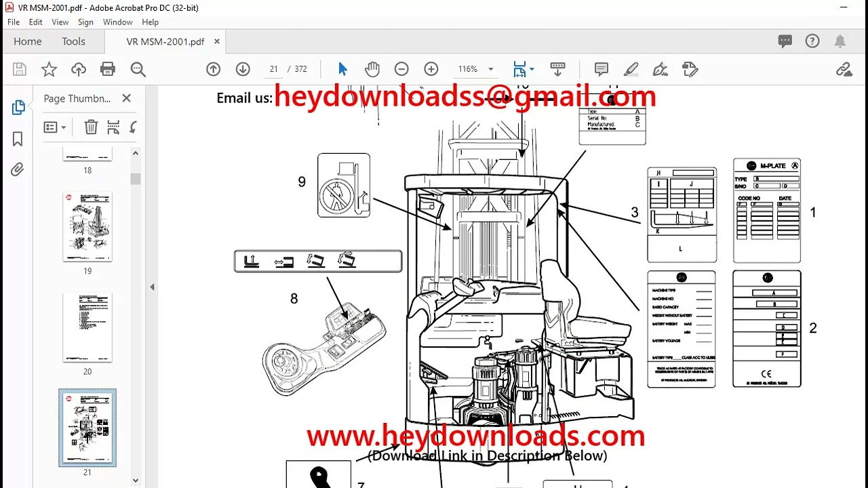
Task: Activate the selection arrow tool
Action: click(x=342, y=69)
